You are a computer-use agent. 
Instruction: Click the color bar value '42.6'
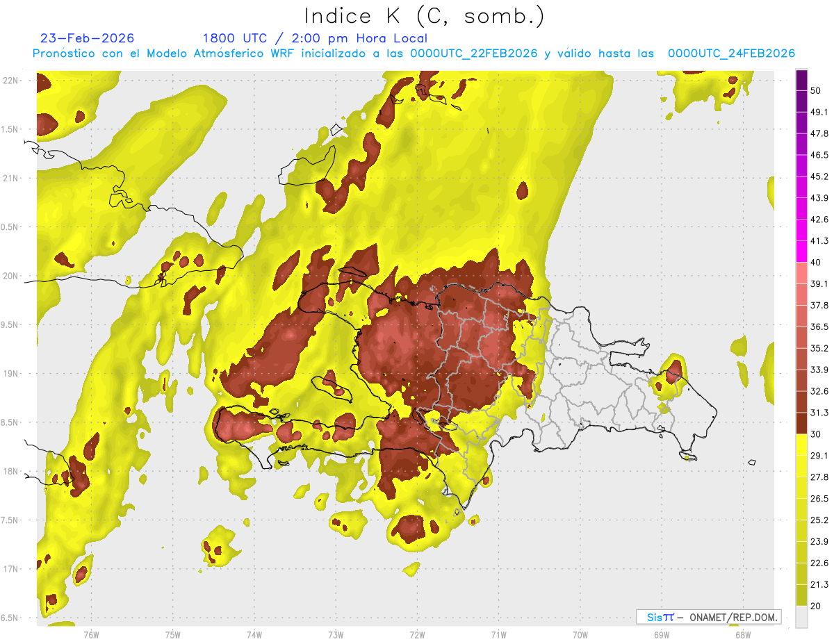tap(819, 220)
